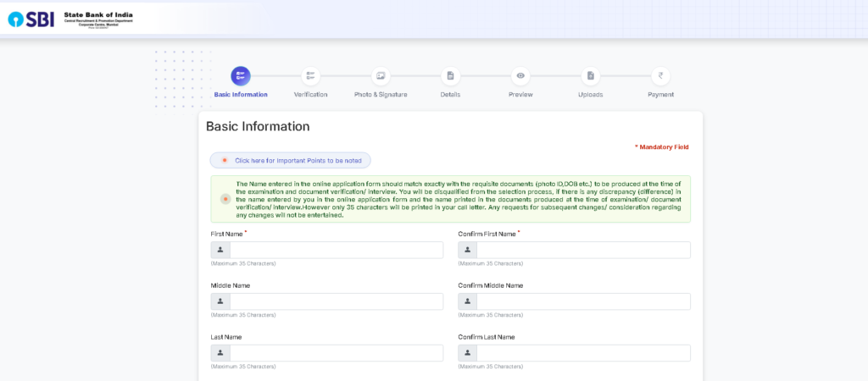Click the orange dot in the green notice
The height and width of the screenshot is (381, 868).
[225, 199]
